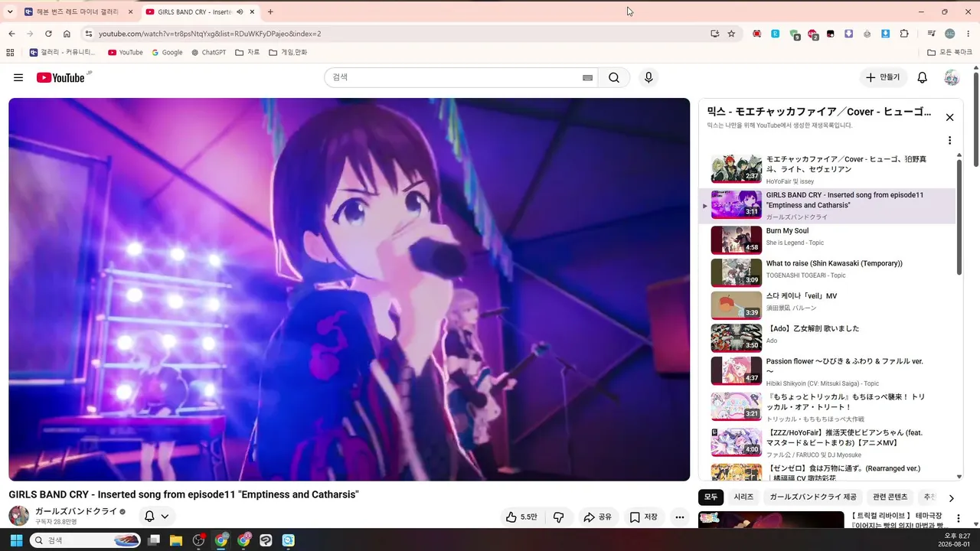
Task: Dislike the video with thumbs-down button
Action: click(x=559, y=517)
